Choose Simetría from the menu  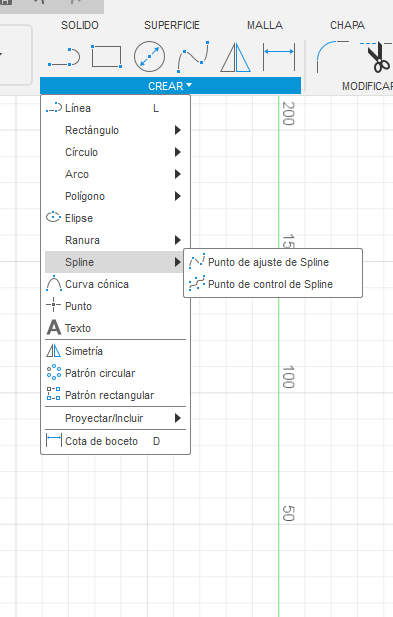point(116,351)
